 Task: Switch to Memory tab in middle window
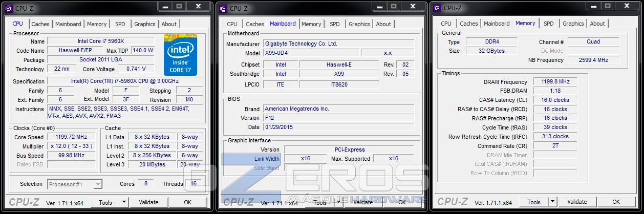(311, 24)
